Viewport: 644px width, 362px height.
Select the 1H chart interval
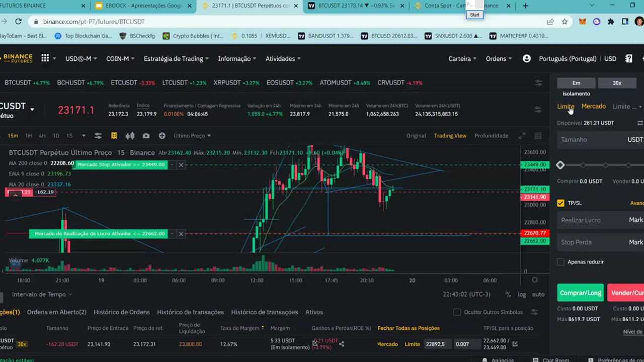tap(29, 136)
